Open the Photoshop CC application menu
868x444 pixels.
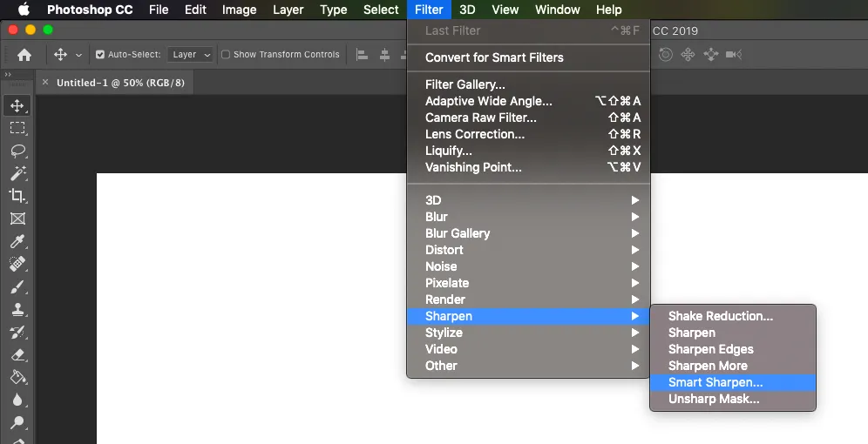click(x=90, y=10)
